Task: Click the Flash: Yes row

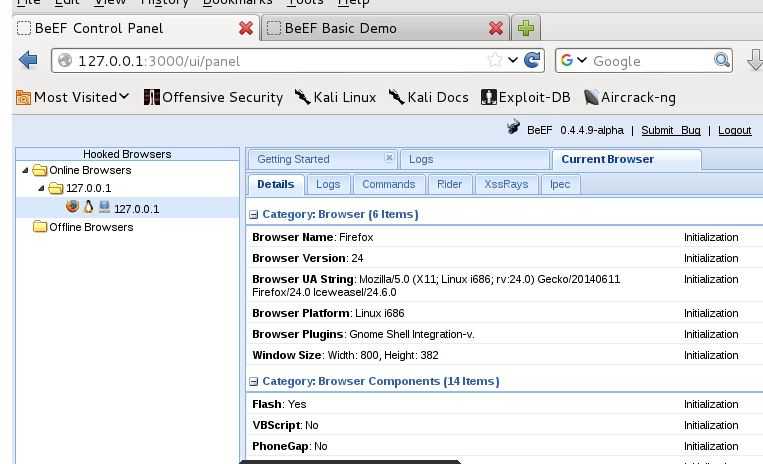Action: click(x=505, y=404)
